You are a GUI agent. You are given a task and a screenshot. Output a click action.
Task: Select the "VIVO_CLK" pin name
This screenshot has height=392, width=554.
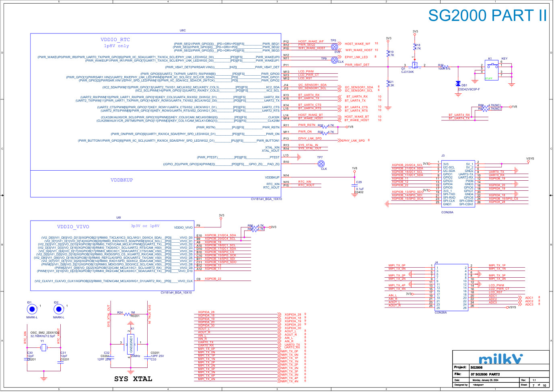185,281
